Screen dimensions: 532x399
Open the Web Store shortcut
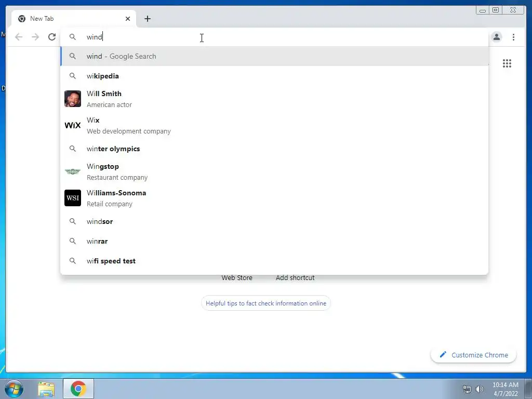coord(237,277)
